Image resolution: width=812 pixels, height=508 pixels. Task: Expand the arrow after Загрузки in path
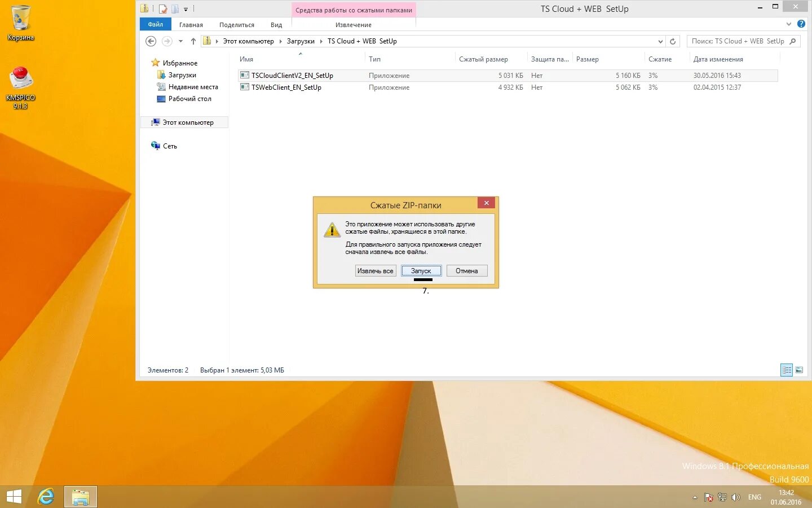(x=321, y=41)
